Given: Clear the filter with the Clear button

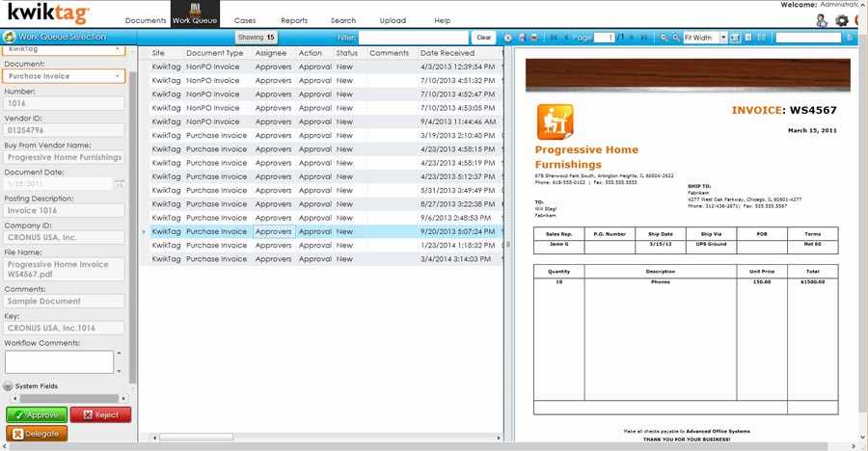Looking at the screenshot, I should point(483,38).
